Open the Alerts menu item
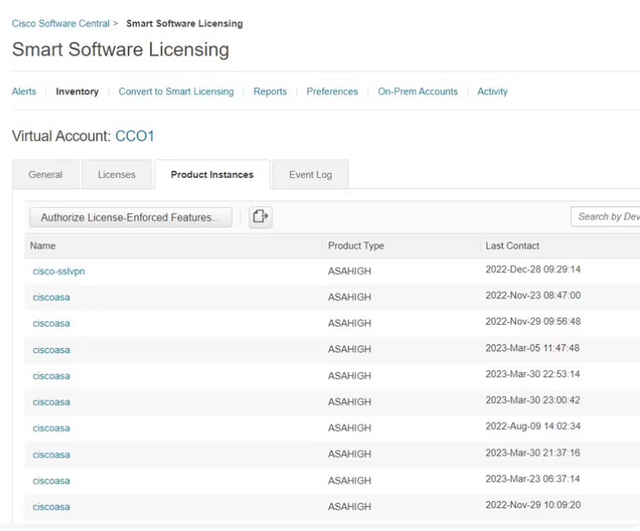This screenshot has height=531, width=640. click(x=24, y=91)
